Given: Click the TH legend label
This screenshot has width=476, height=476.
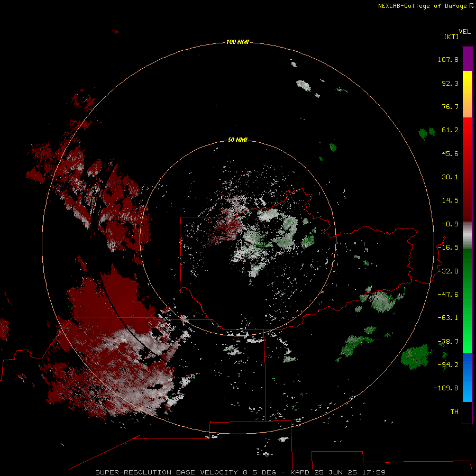Looking at the screenshot, I should coord(454,412).
